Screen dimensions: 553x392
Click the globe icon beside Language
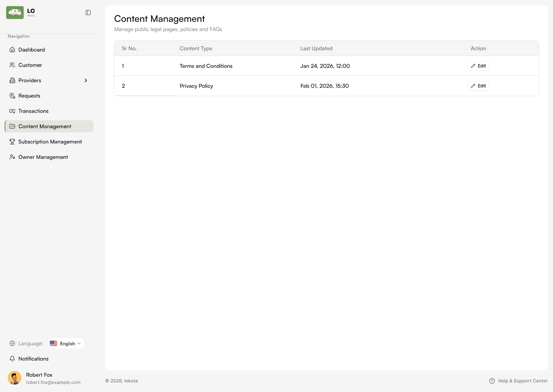(x=12, y=343)
